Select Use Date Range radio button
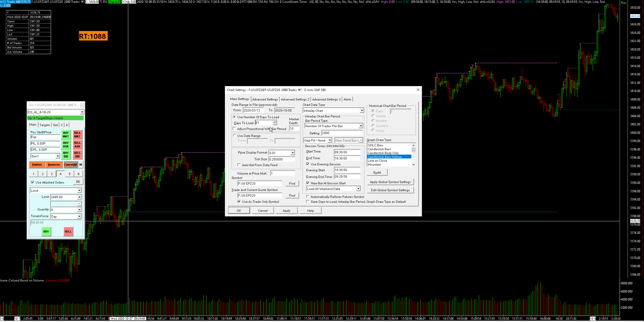The width and height of the screenshot is (644, 322). point(234,136)
